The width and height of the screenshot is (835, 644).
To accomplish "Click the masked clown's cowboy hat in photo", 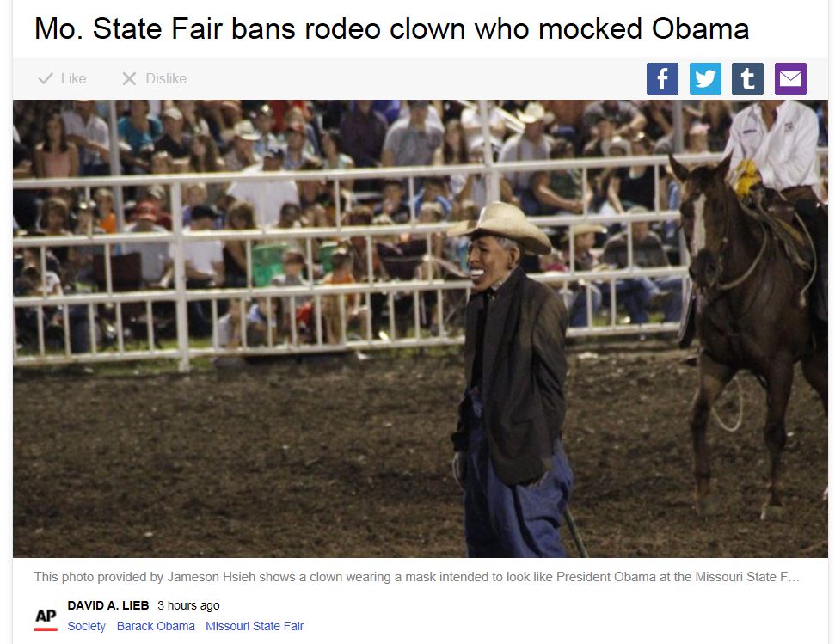I will pos(500,227).
